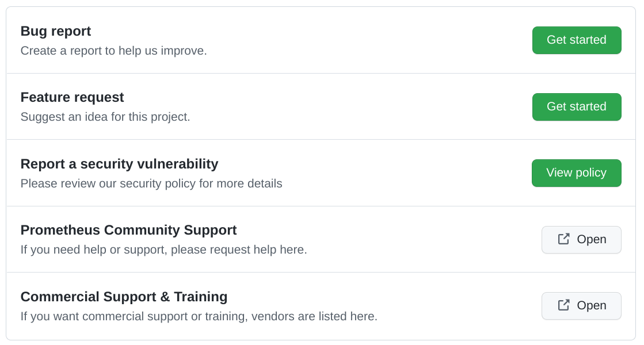Click 'Get started' for Bug report
Screen dimensions: 644x345
[x=577, y=40]
